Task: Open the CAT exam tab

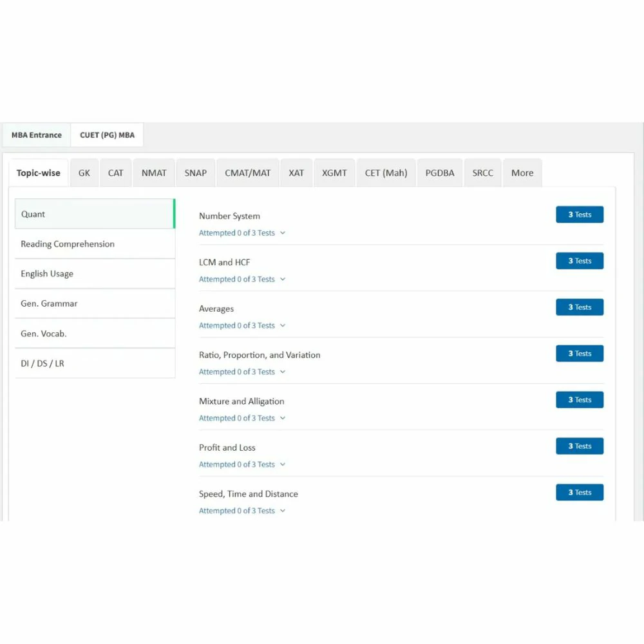Action: [115, 173]
